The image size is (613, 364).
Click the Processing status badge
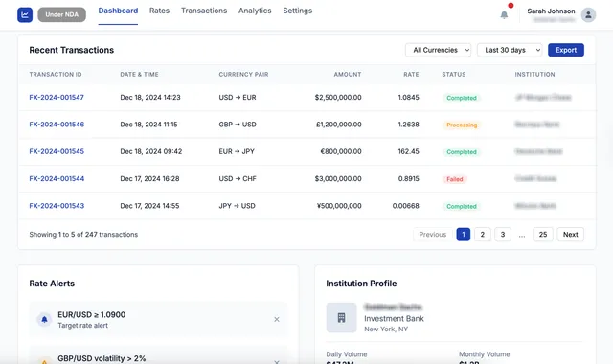[462, 125]
